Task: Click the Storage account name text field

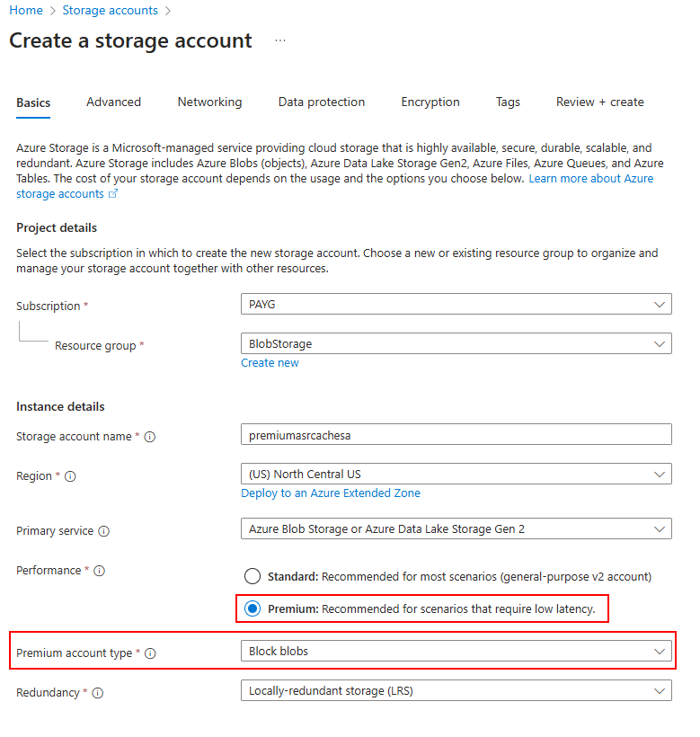Action: coord(456,434)
